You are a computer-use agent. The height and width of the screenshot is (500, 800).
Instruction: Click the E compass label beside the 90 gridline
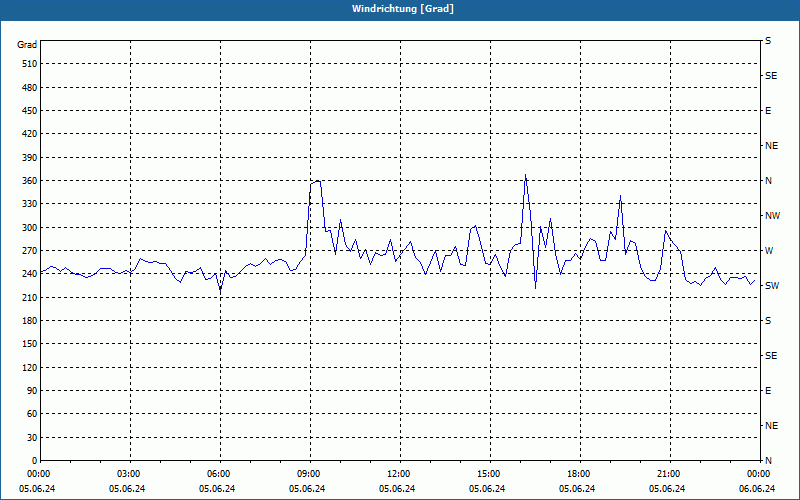click(x=768, y=390)
